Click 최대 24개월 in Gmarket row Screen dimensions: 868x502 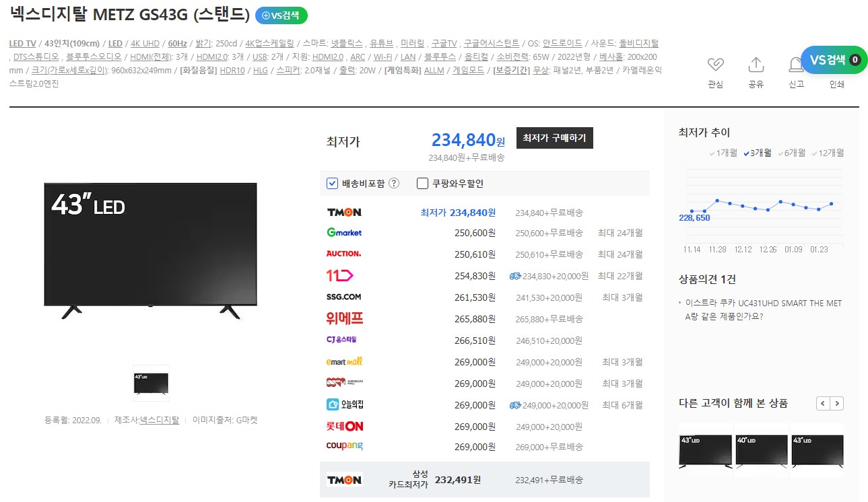[x=620, y=233]
